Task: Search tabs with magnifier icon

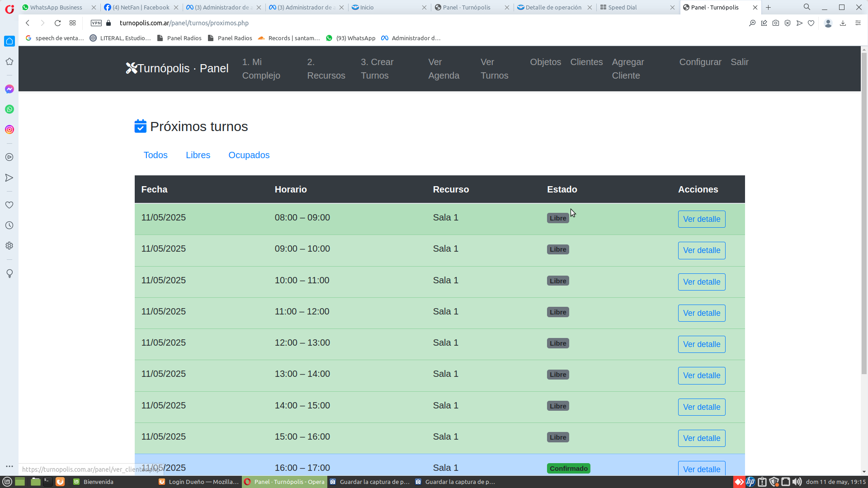Action: [807, 7]
